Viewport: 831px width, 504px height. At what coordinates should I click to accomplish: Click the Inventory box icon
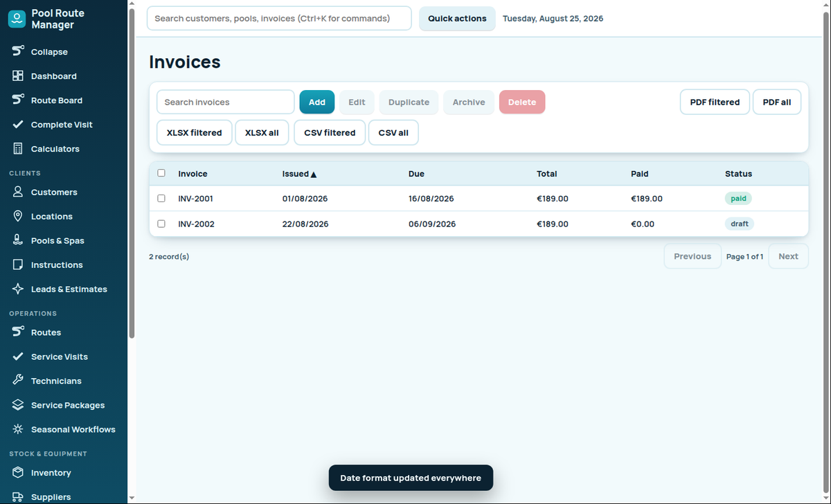point(18,474)
